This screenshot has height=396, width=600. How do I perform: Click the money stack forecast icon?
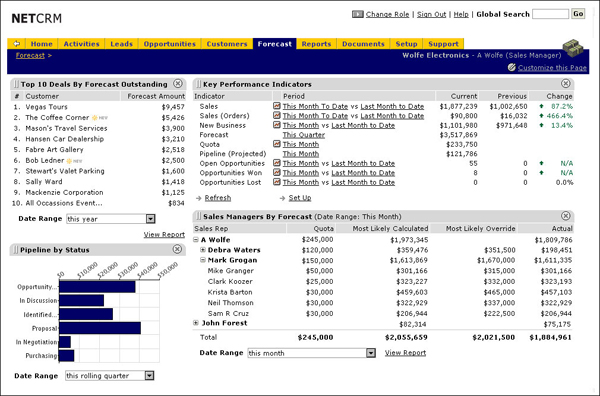pyautogui.click(x=573, y=48)
